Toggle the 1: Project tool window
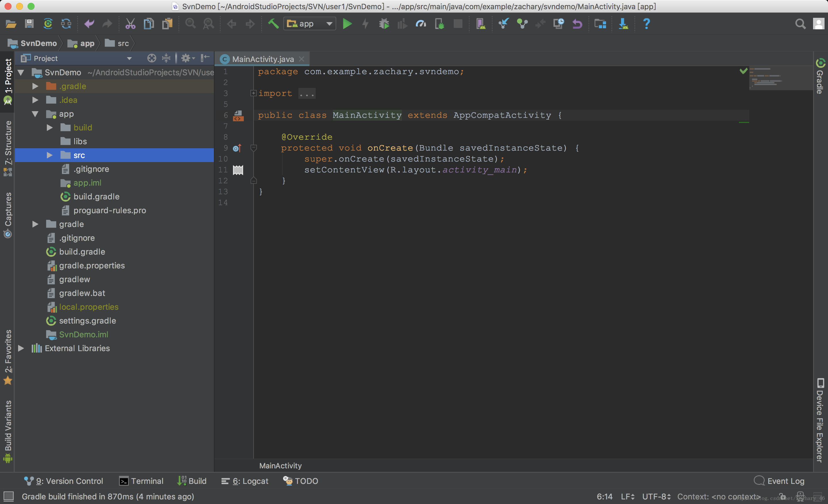This screenshot has width=828, height=504. coord(8,82)
